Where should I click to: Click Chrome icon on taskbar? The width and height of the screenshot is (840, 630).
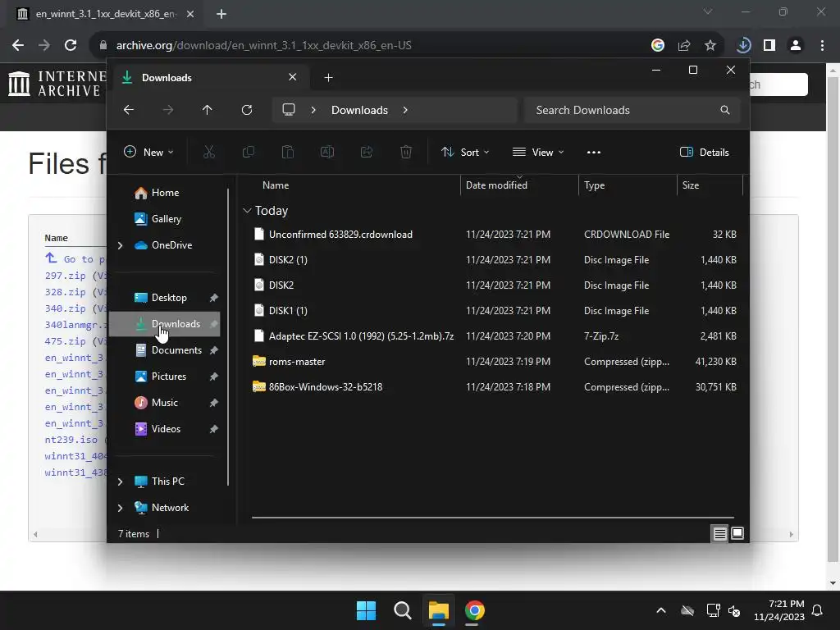coord(475,610)
